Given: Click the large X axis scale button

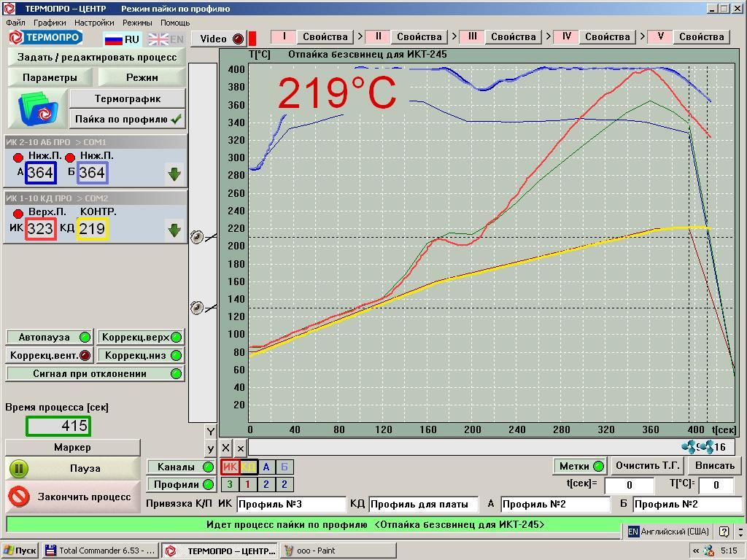Looking at the screenshot, I should coord(226,448).
